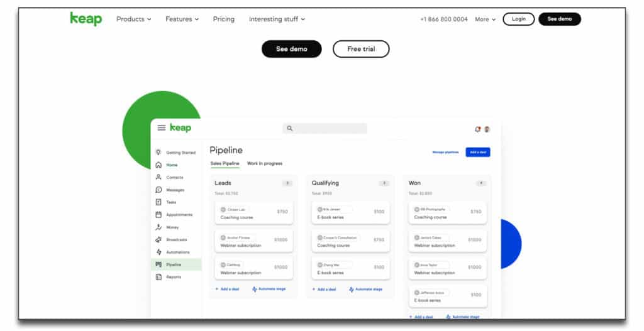Image resolution: width=644 pixels, height=331 pixels.
Task: Expand the More dropdown in header
Action: [485, 19]
